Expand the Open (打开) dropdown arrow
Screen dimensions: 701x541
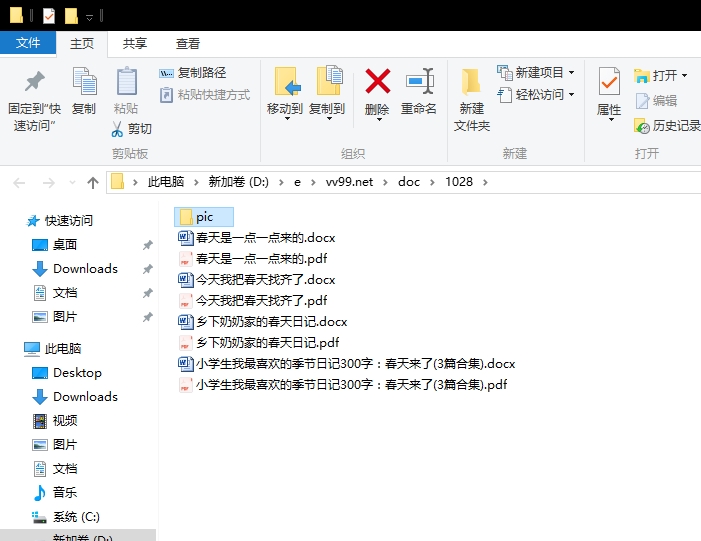coord(684,76)
